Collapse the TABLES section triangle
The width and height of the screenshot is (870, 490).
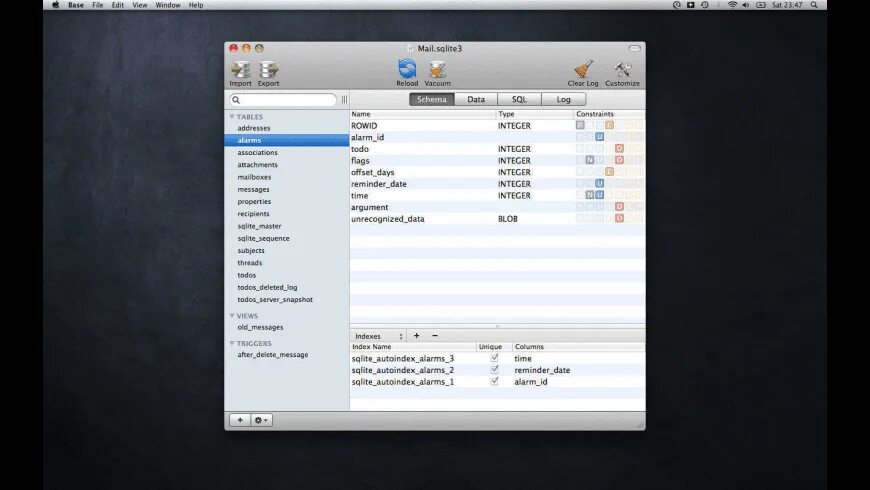point(231,117)
